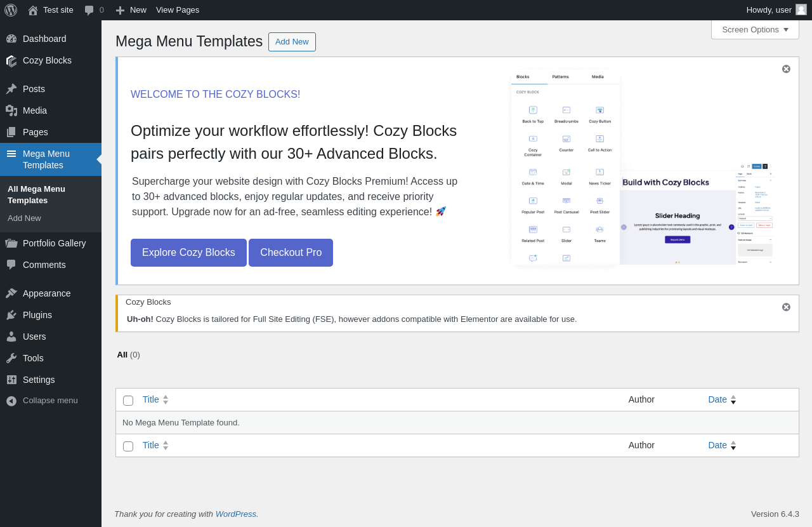Image resolution: width=812 pixels, height=527 pixels.
Task: Switch to Patterns tab in preview image
Action: click(560, 77)
